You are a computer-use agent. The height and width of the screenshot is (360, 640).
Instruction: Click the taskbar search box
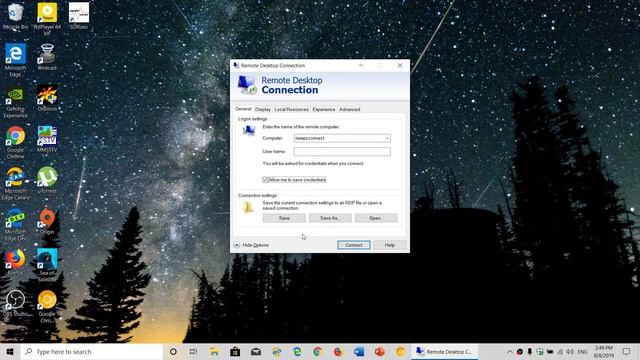tap(92, 351)
